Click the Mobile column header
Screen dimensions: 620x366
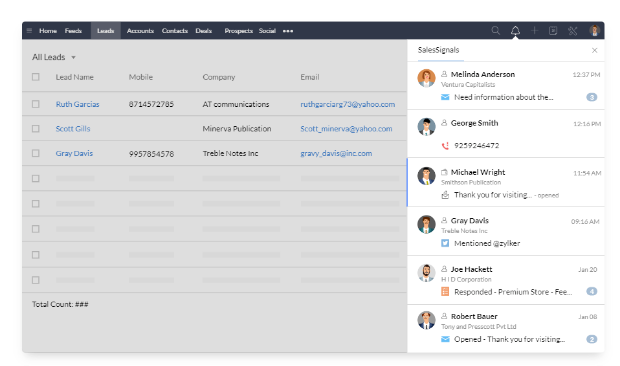(141, 77)
